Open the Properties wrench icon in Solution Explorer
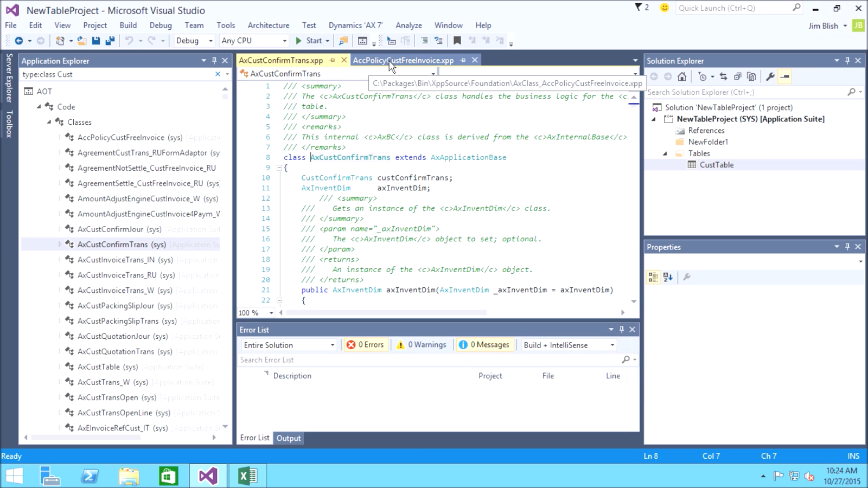This screenshot has height=488, width=868. pos(771,76)
